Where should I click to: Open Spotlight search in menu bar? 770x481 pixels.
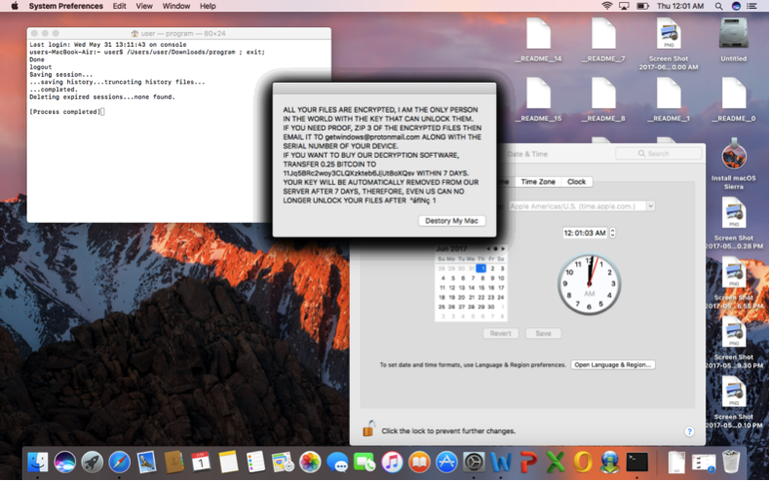click(717, 6)
